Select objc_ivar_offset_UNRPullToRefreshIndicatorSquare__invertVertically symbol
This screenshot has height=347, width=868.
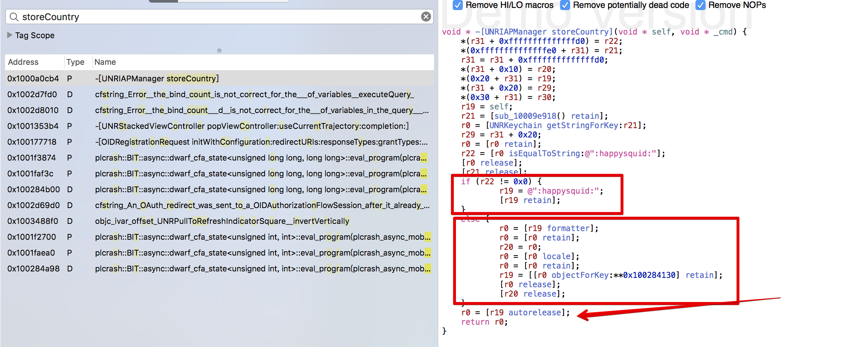pyautogui.click(x=222, y=221)
